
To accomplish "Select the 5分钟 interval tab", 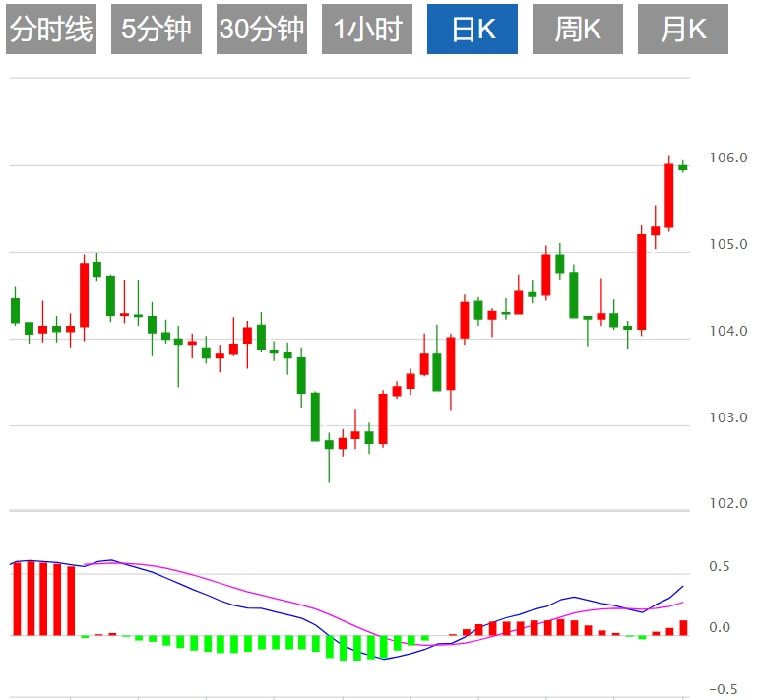I will 157,29.
